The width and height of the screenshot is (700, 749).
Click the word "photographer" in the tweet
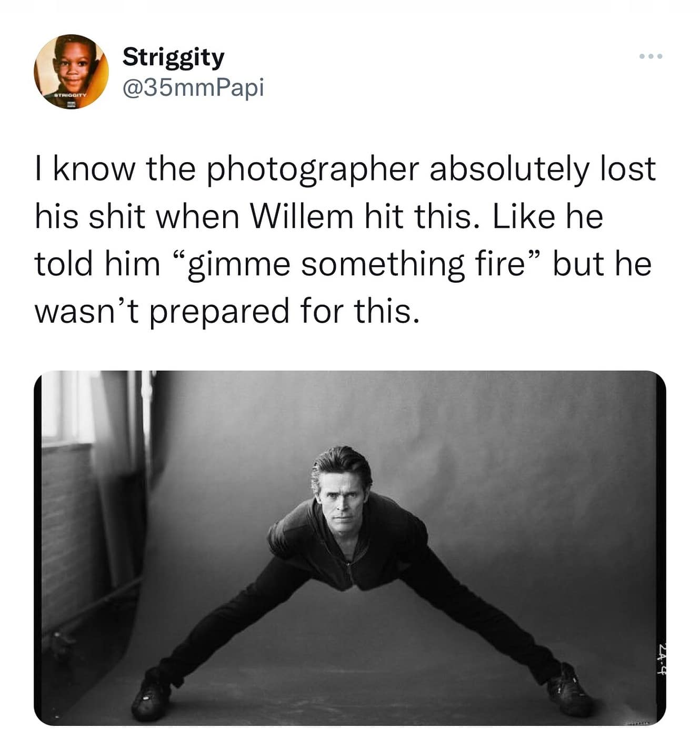coord(313,169)
